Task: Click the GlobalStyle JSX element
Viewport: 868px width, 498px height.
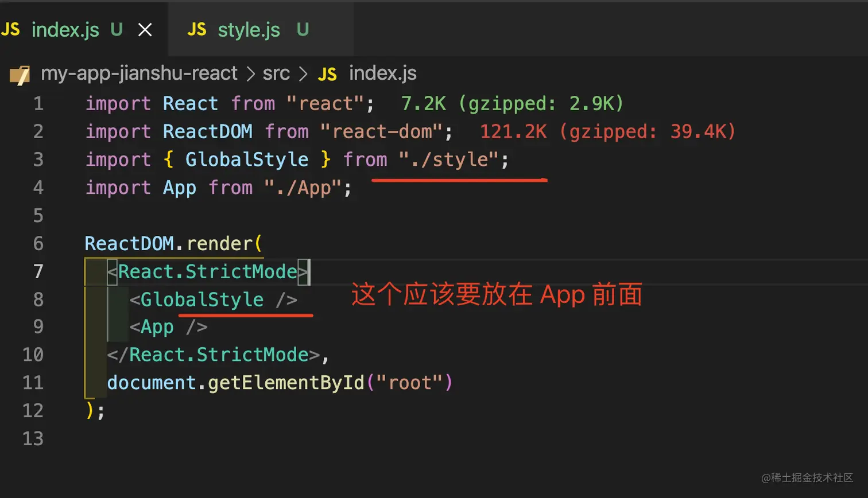Action: [x=213, y=299]
